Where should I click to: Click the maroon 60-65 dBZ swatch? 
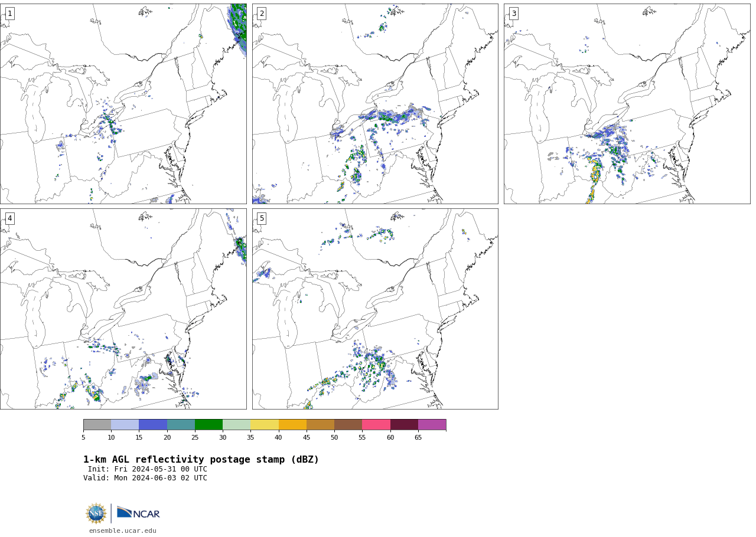404,425
